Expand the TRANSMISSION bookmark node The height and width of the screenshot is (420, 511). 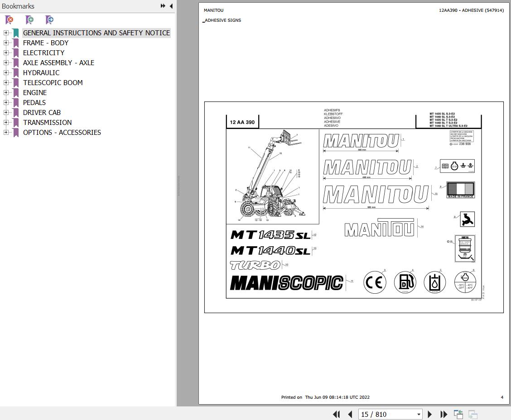[x=6, y=122]
